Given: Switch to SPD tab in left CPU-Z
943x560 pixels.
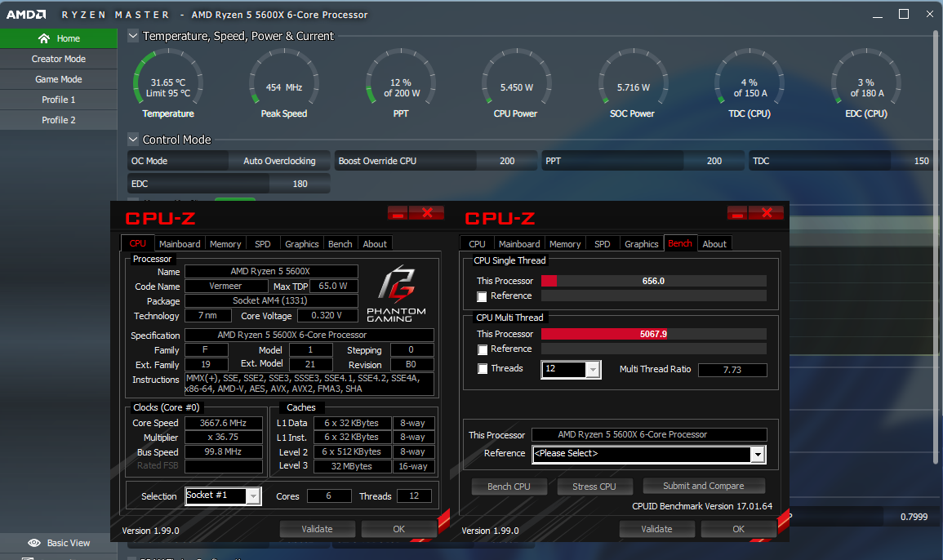Looking at the screenshot, I should tap(263, 243).
